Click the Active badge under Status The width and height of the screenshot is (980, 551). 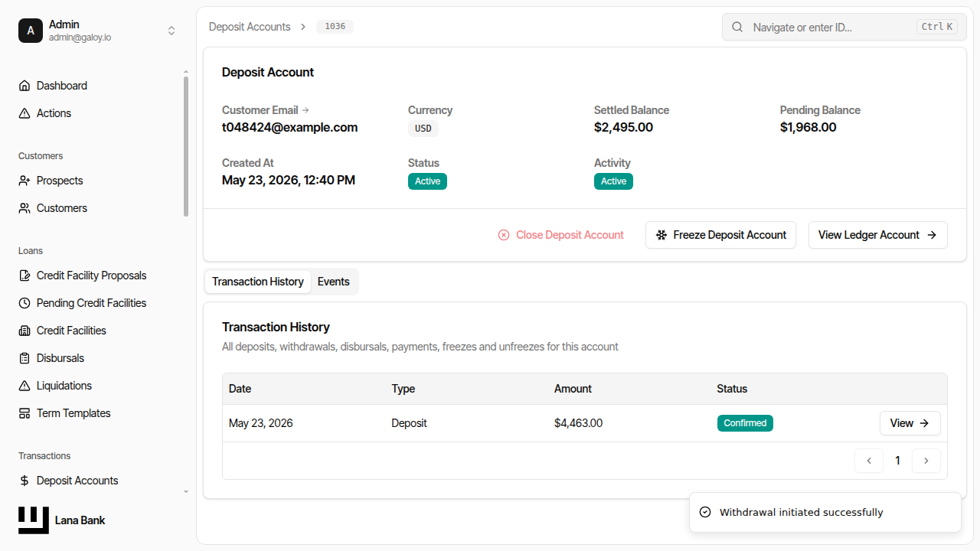427,181
